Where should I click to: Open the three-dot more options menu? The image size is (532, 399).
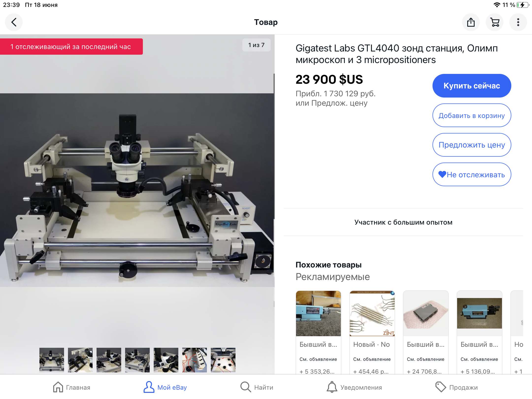click(518, 22)
